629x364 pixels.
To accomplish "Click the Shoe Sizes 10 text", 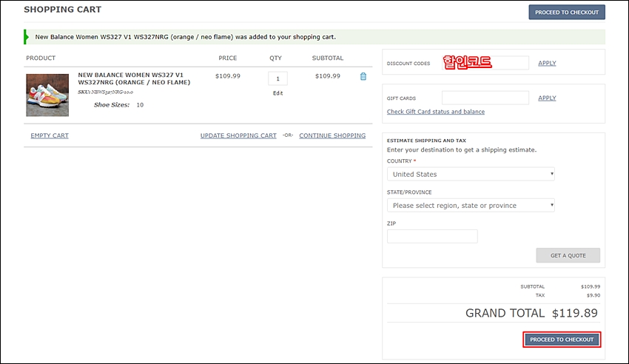I will click(118, 105).
